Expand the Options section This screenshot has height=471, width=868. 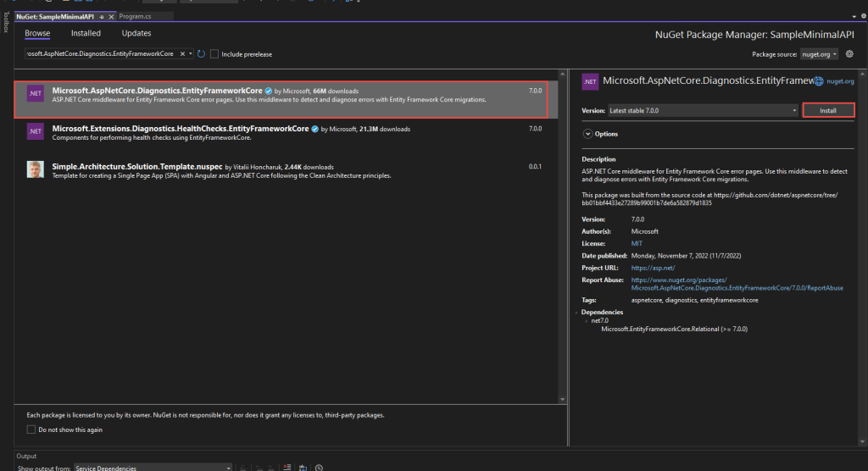point(587,134)
